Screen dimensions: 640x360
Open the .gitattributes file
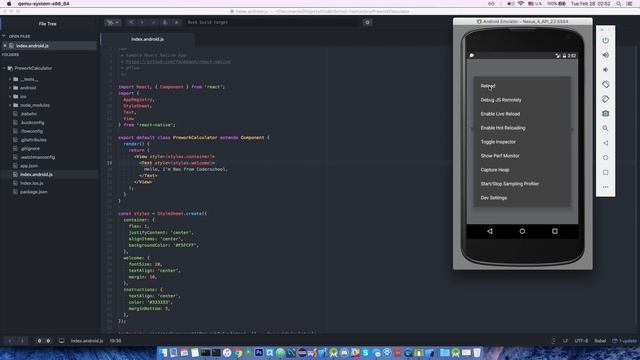[33, 140]
